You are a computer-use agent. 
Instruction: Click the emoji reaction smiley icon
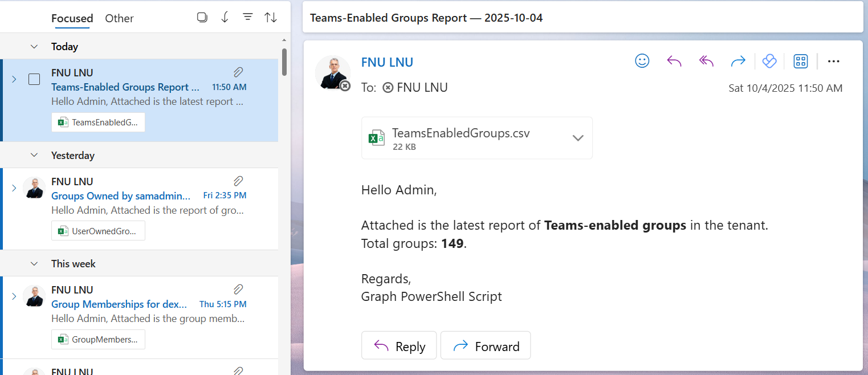642,61
